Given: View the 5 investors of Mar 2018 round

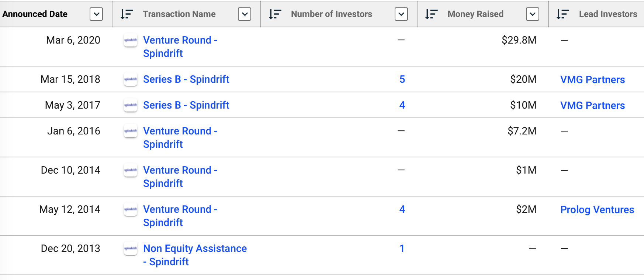Looking at the screenshot, I should tap(402, 79).
